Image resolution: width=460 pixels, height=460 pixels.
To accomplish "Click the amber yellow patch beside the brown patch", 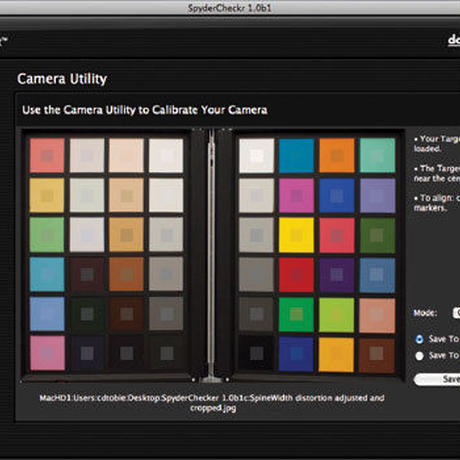I will [x=337, y=355].
